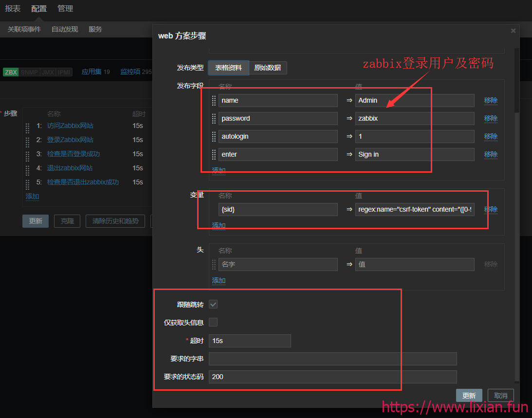Click drag handle of autologin field row
This screenshot has height=418, width=532.
(214, 136)
